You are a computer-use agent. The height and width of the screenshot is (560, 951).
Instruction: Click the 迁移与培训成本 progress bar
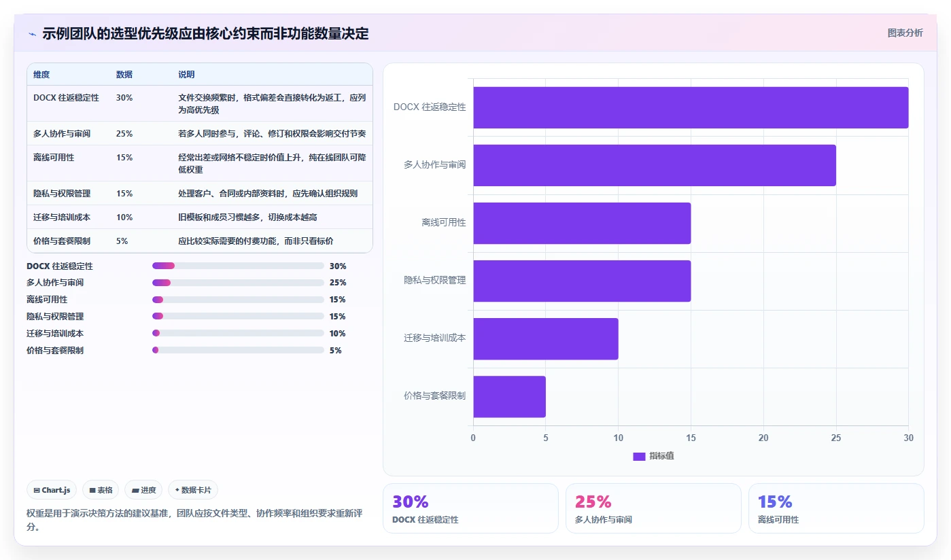click(x=238, y=333)
